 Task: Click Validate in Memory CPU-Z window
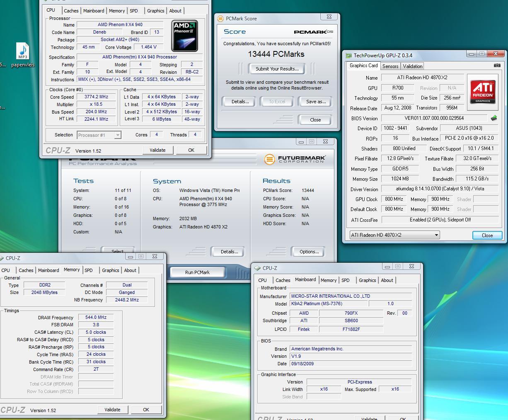[112, 410]
